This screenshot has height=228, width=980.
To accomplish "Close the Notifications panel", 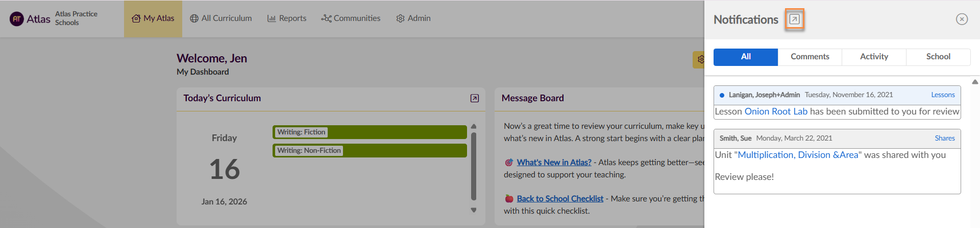I will point(962,19).
